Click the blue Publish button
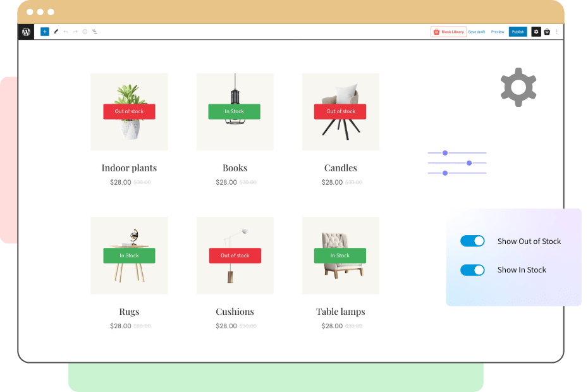The image size is (588, 392). [x=518, y=32]
